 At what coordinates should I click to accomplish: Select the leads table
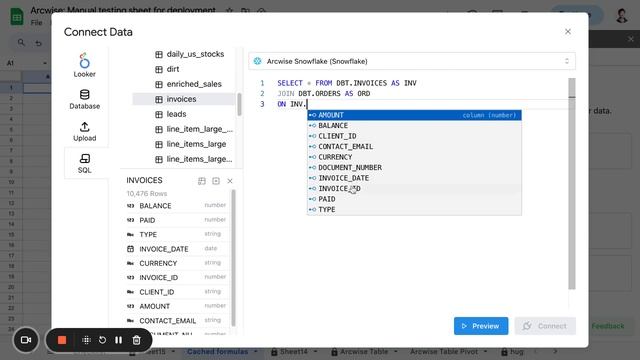pos(184,114)
